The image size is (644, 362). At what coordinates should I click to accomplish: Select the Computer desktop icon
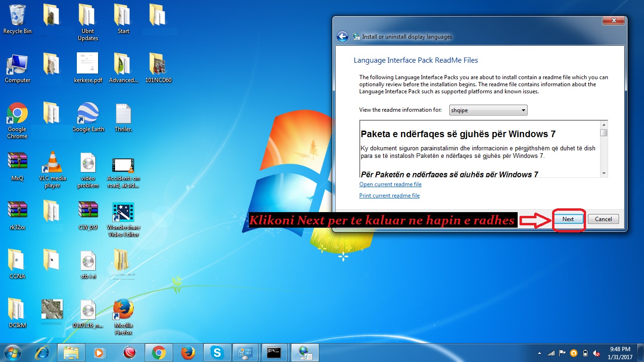(17, 68)
